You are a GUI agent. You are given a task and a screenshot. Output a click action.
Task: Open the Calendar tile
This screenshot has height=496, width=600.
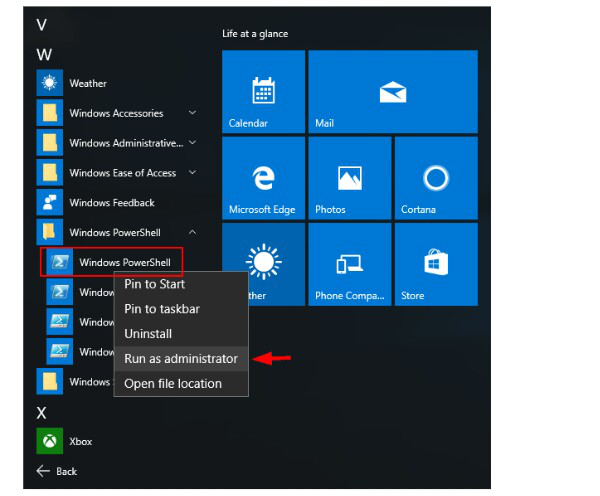[263, 91]
